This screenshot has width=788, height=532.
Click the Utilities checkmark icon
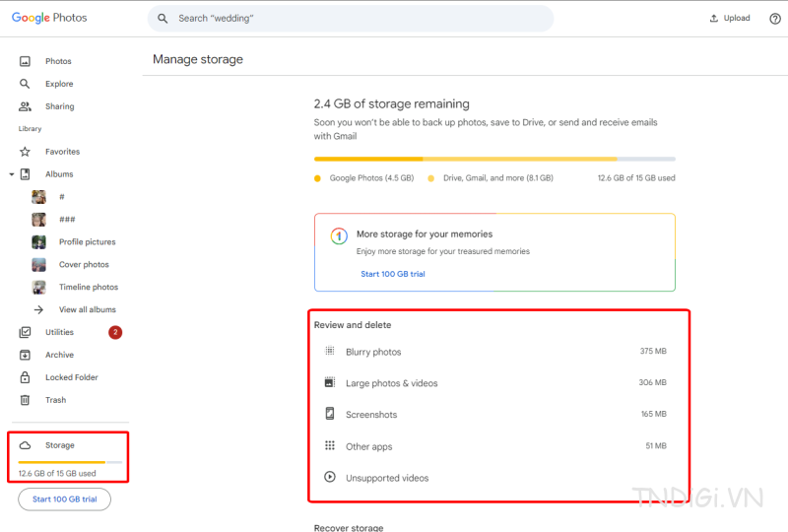[25, 332]
